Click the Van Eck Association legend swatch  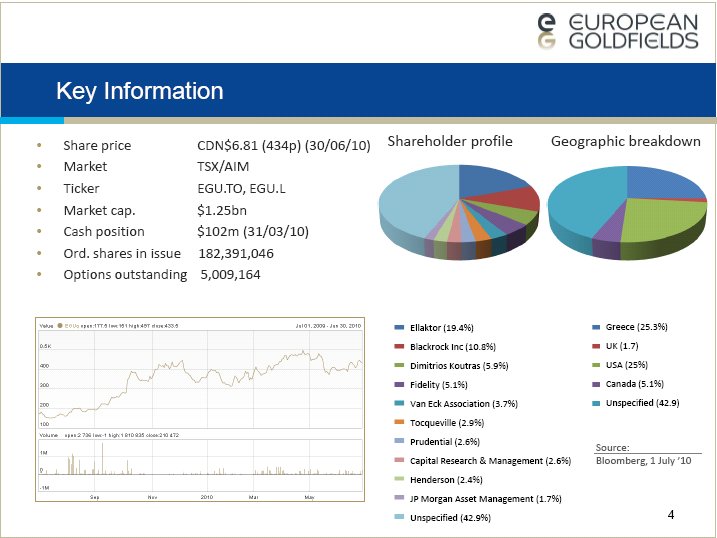click(x=399, y=403)
